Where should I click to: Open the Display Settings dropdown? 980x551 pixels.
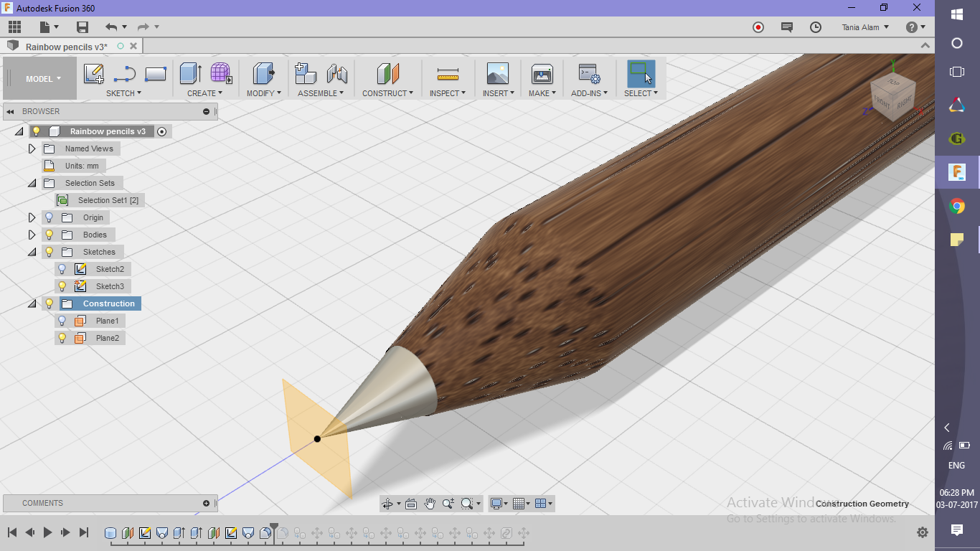click(x=499, y=504)
